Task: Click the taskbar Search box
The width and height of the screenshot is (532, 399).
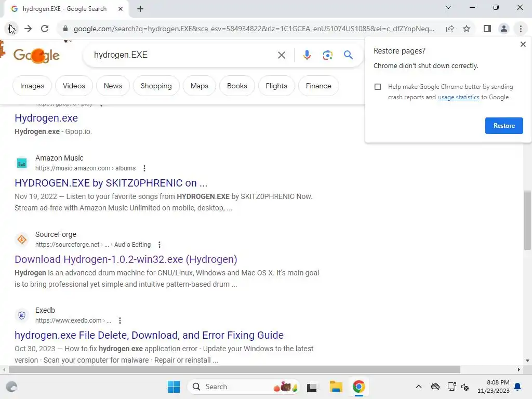Action: 243,387
